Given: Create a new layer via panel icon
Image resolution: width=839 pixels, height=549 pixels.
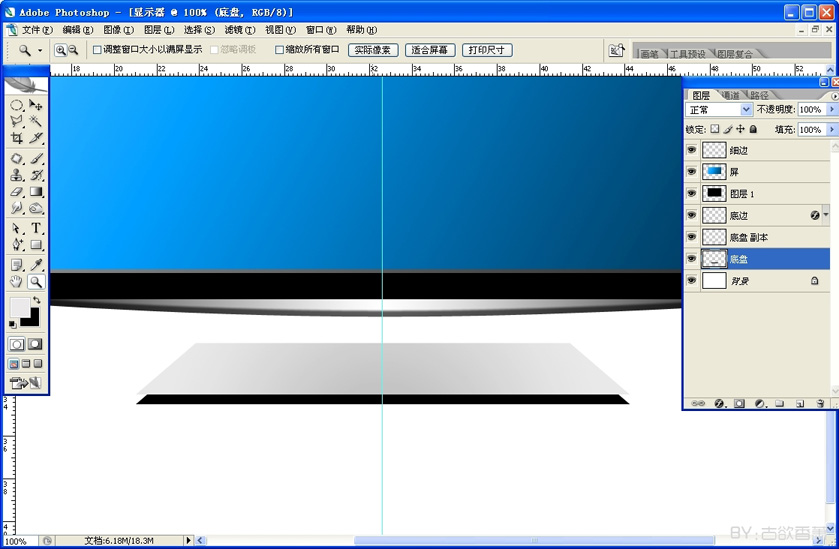Looking at the screenshot, I should click(799, 403).
